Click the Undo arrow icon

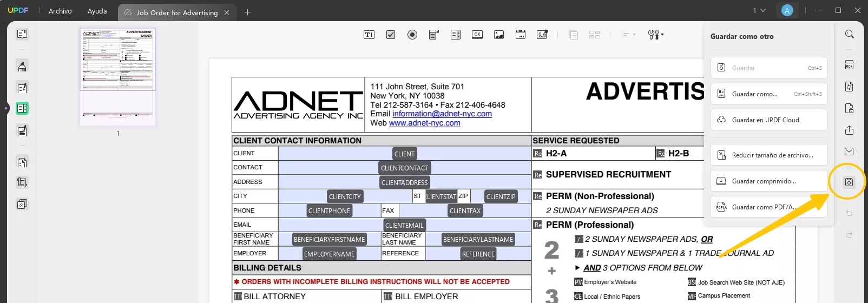849,213
